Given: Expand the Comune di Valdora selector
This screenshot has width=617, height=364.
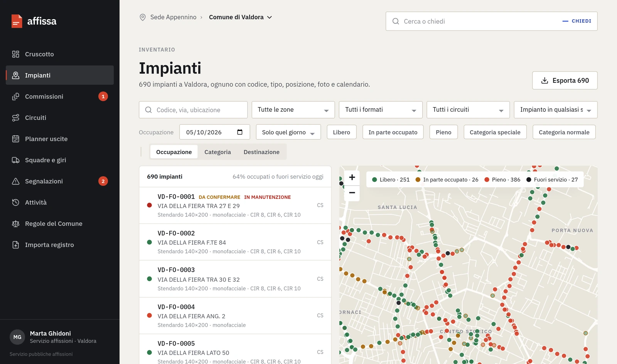Looking at the screenshot, I should [241, 17].
